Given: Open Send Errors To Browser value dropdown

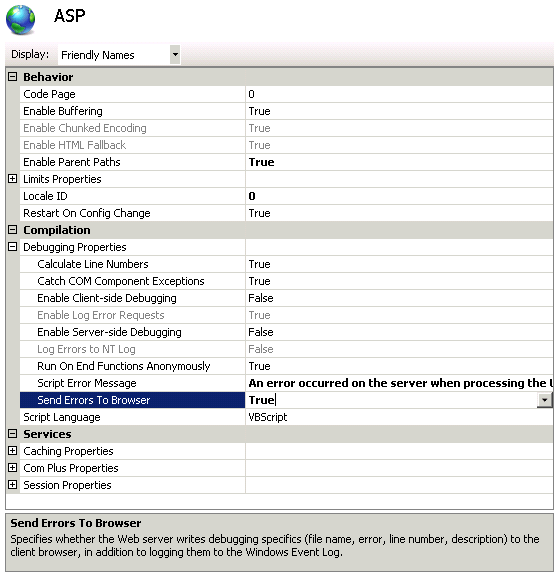Looking at the screenshot, I should point(545,400).
